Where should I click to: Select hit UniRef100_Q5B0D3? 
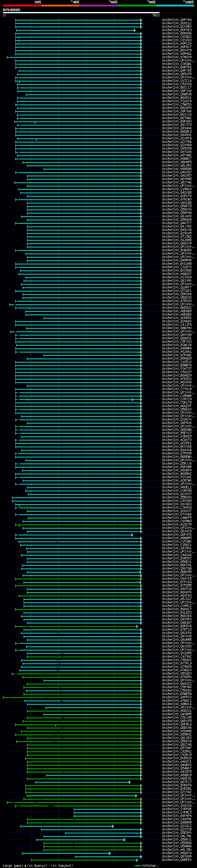(x=177, y=498)
